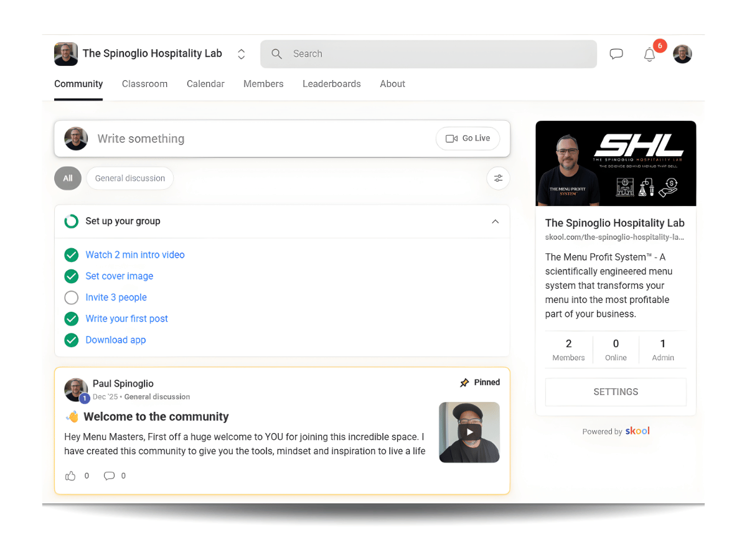Open Paul Spinoglio's post avatar
747x560 pixels.
pos(76,390)
